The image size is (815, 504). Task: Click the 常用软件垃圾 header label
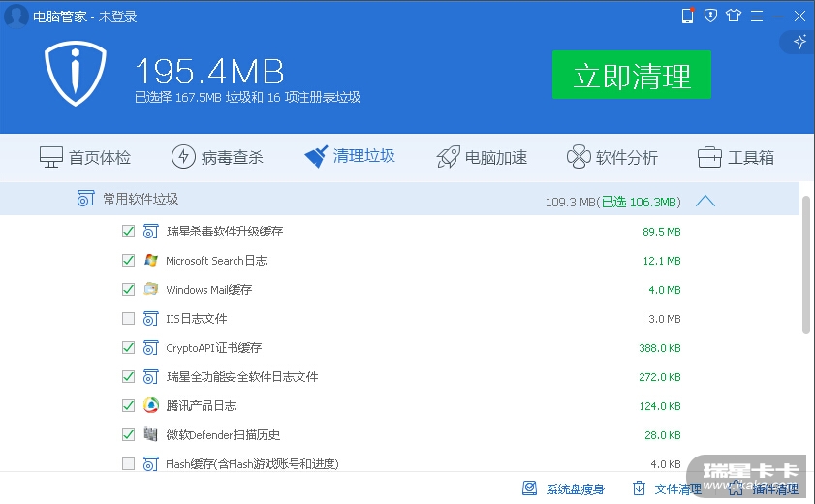pos(141,199)
